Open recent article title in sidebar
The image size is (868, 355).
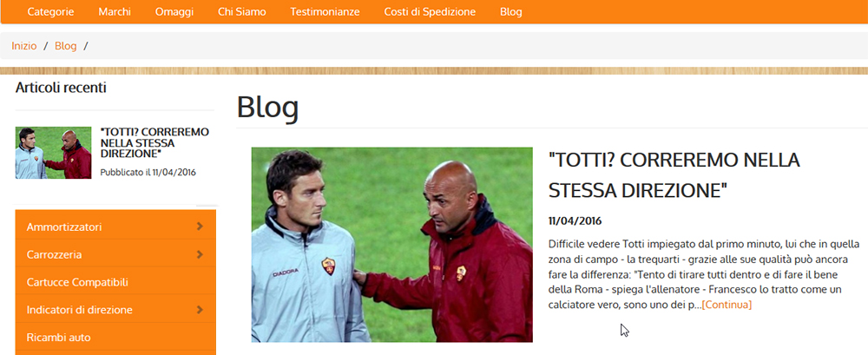pyautogui.click(x=155, y=142)
